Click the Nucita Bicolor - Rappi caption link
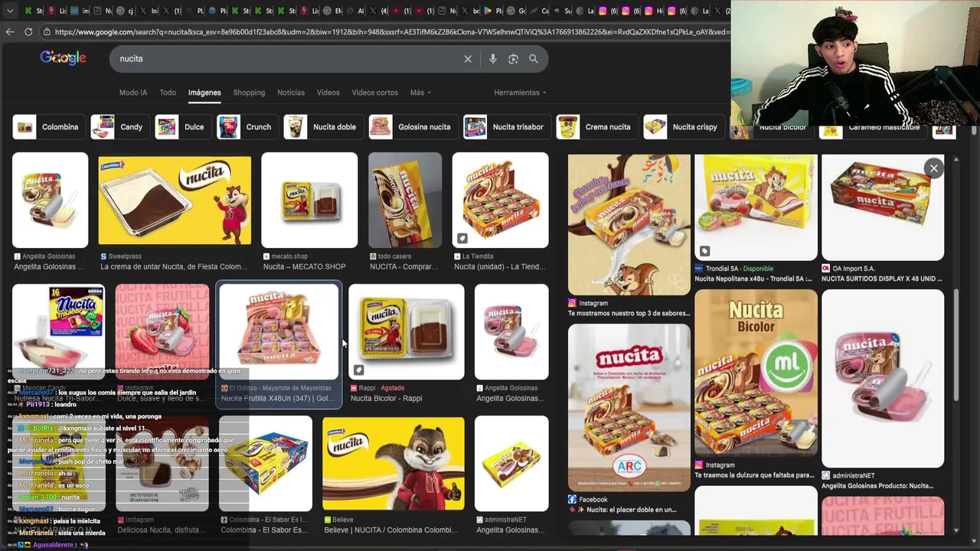980x551 pixels. click(386, 399)
